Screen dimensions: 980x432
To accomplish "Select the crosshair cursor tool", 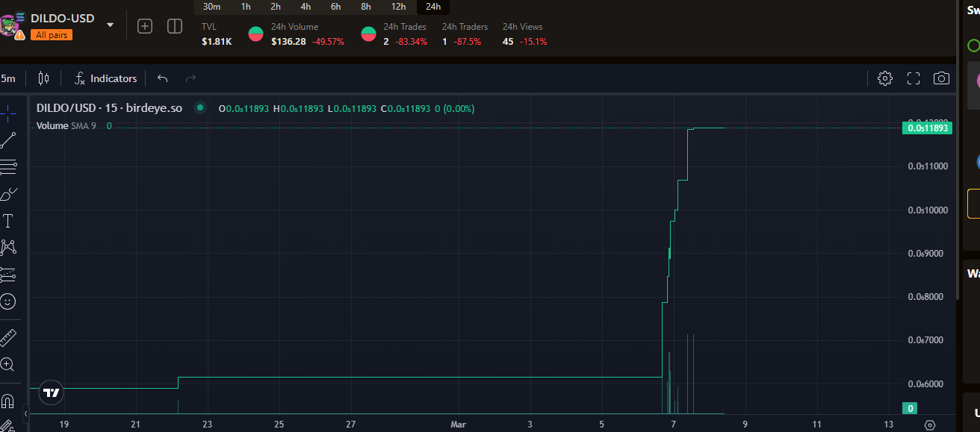I will (x=7, y=113).
